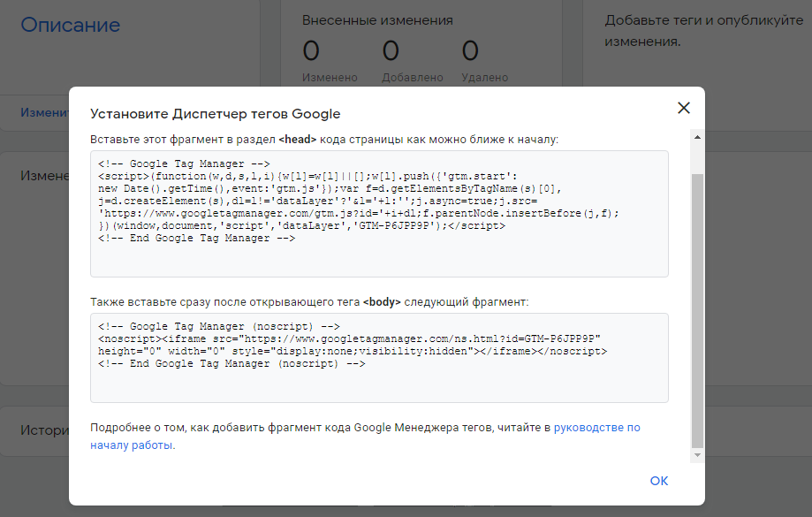Open the Описание section heading

click(x=70, y=27)
